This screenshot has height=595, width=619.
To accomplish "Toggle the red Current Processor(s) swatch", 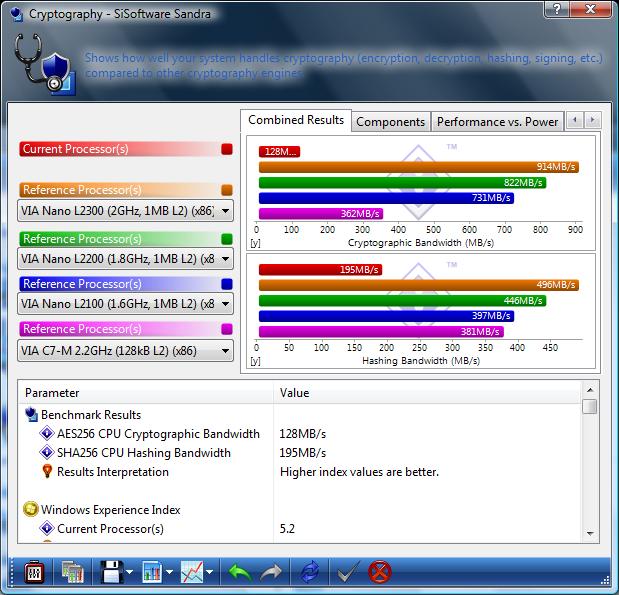I will [x=227, y=149].
